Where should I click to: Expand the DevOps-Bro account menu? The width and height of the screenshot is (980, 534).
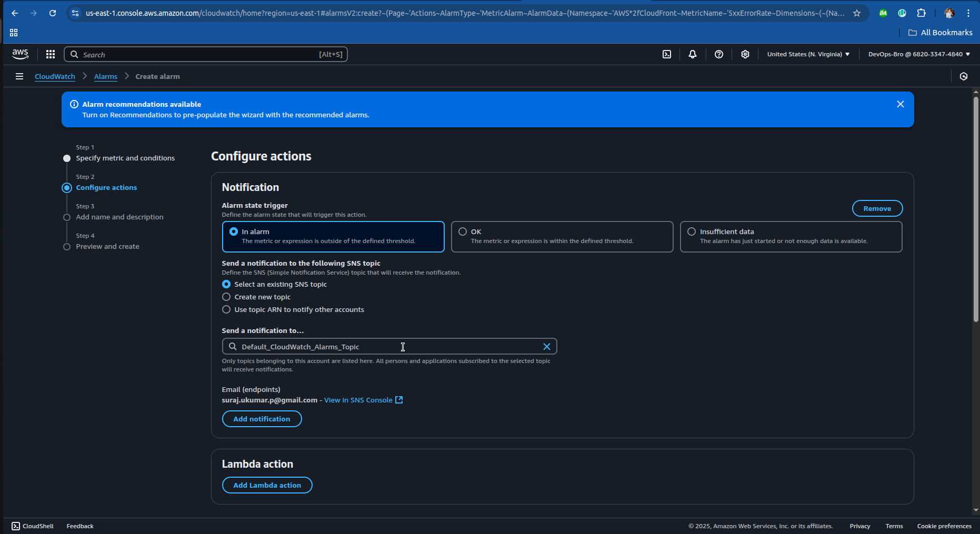point(919,54)
